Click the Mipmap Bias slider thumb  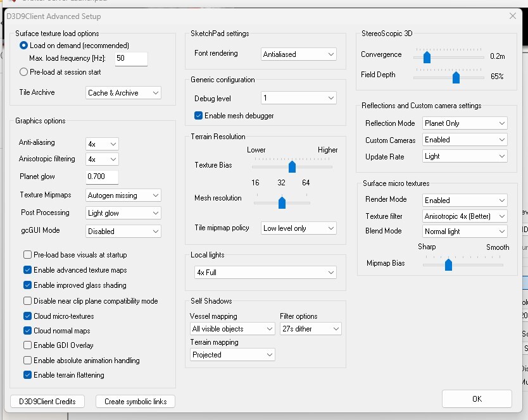click(x=448, y=264)
